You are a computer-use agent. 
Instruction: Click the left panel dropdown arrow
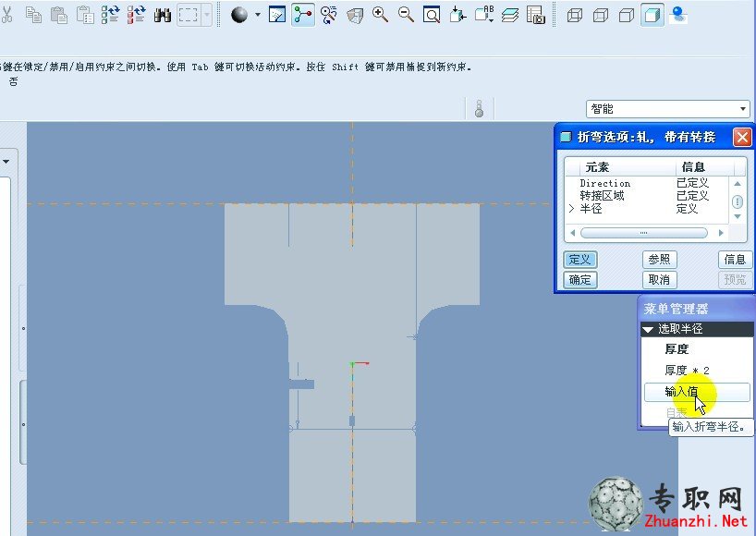coord(6,162)
